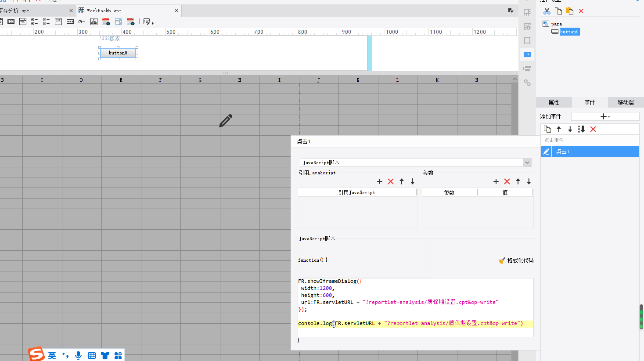Open the 添加事件 dropdown
This screenshot has width=644, height=361.
pyautogui.click(x=605, y=116)
